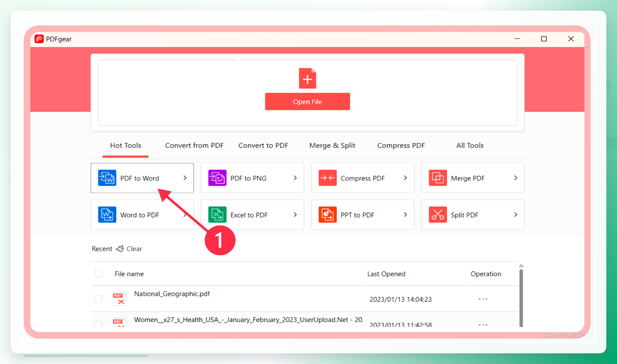This screenshot has width=617, height=364.
Task: Click the 2023/01/13 14:04:23 timestamp
Action: tap(401, 299)
